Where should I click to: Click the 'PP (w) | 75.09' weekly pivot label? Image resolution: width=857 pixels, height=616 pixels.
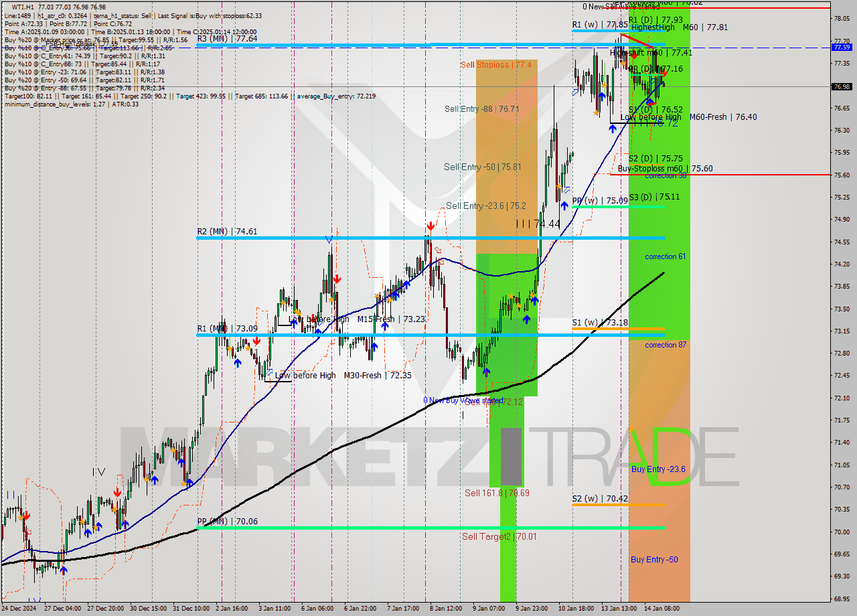(x=600, y=200)
